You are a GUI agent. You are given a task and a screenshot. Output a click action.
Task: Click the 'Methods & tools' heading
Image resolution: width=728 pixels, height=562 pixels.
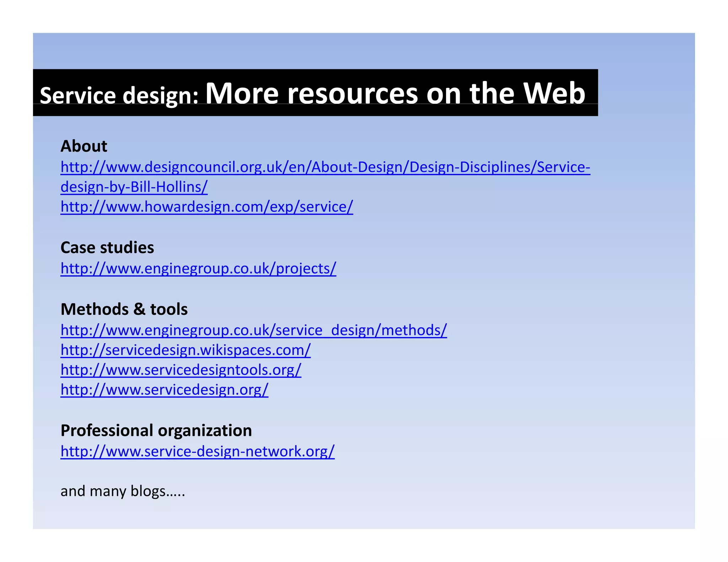coord(124,309)
